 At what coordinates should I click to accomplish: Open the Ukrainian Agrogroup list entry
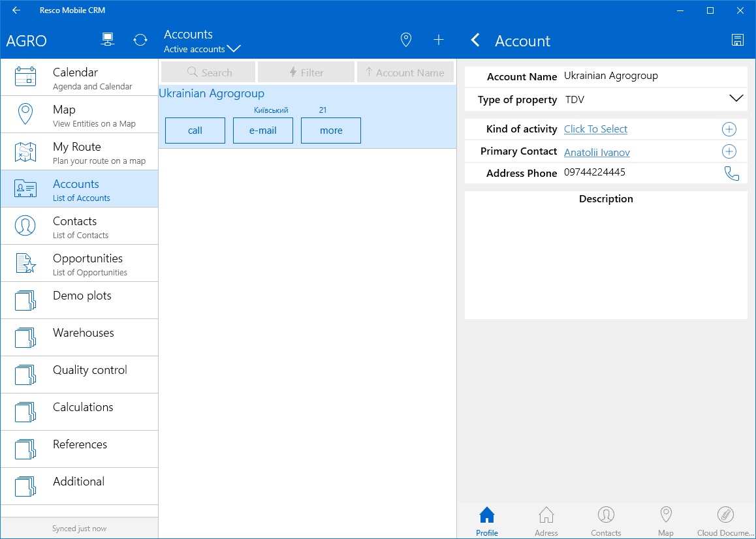click(307, 117)
